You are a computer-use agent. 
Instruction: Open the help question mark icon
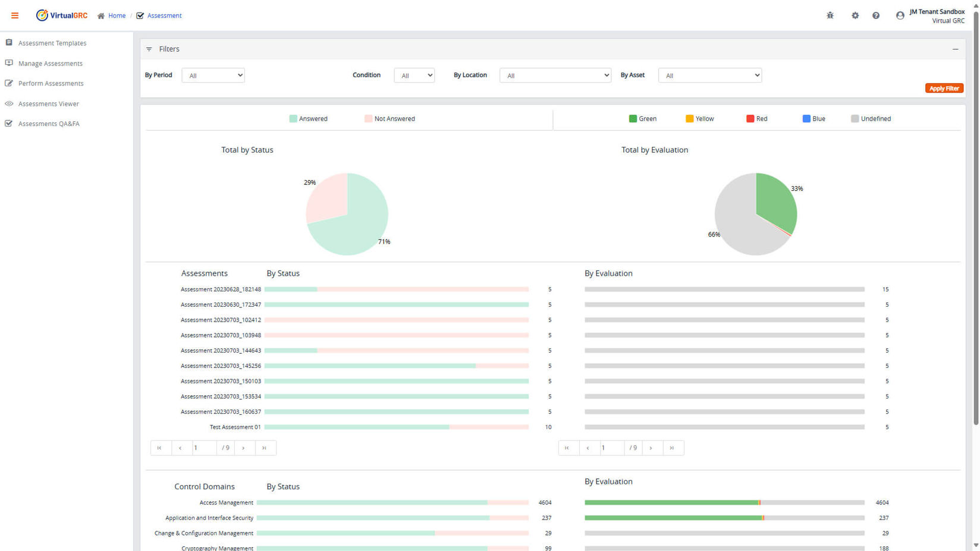point(876,15)
